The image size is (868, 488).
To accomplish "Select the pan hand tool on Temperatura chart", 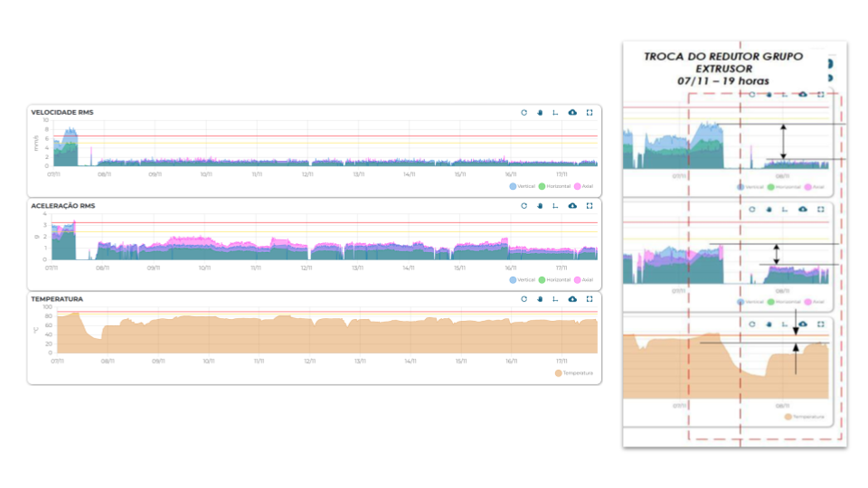I will [540, 299].
